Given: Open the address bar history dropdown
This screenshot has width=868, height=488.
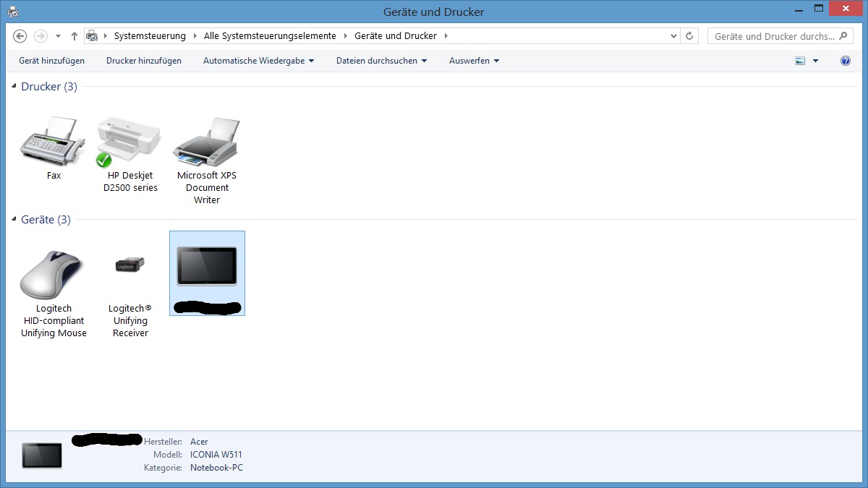Looking at the screenshot, I should [x=673, y=36].
